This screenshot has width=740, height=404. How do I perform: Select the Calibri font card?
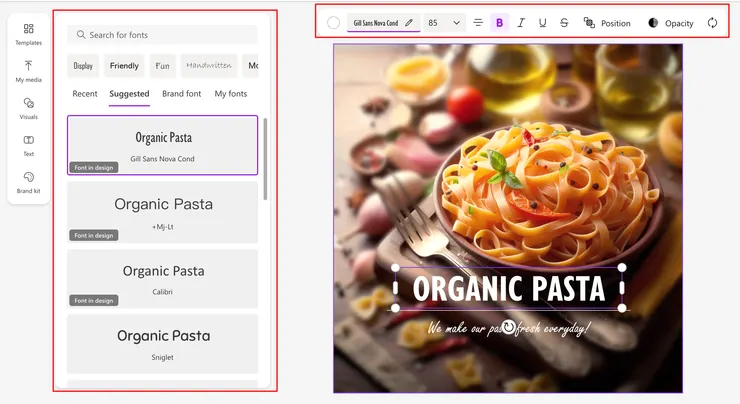click(162, 279)
